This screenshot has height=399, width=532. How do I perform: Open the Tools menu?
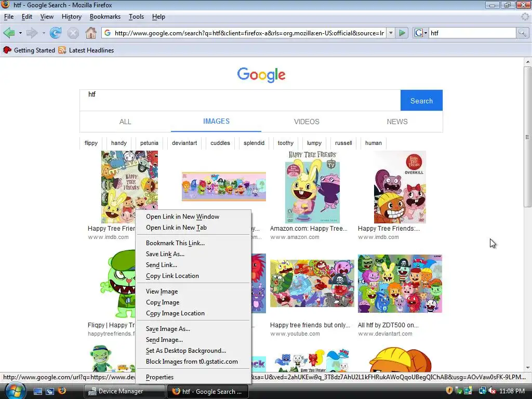click(x=136, y=17)
